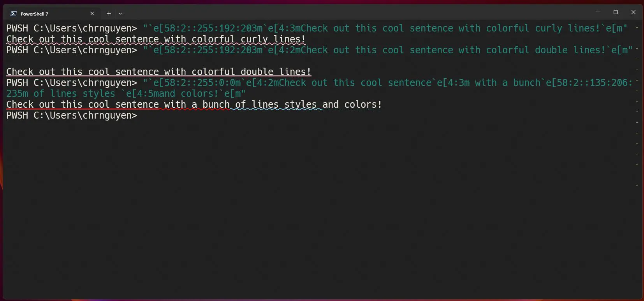Maximize the terminal window
Image resolution: width=644 pixels, height=301 pixels.
point(616,12)
